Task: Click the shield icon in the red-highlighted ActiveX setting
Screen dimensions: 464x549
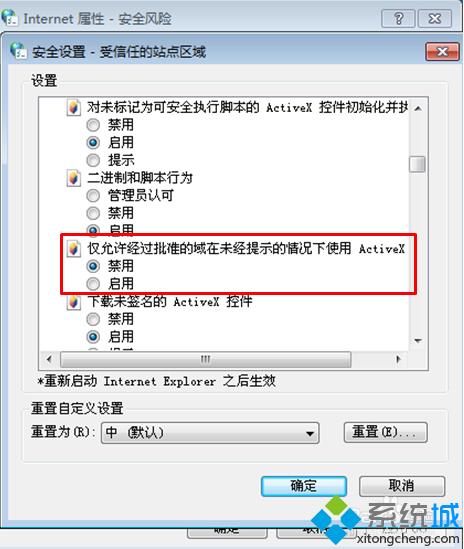Action: click(73, 249)
